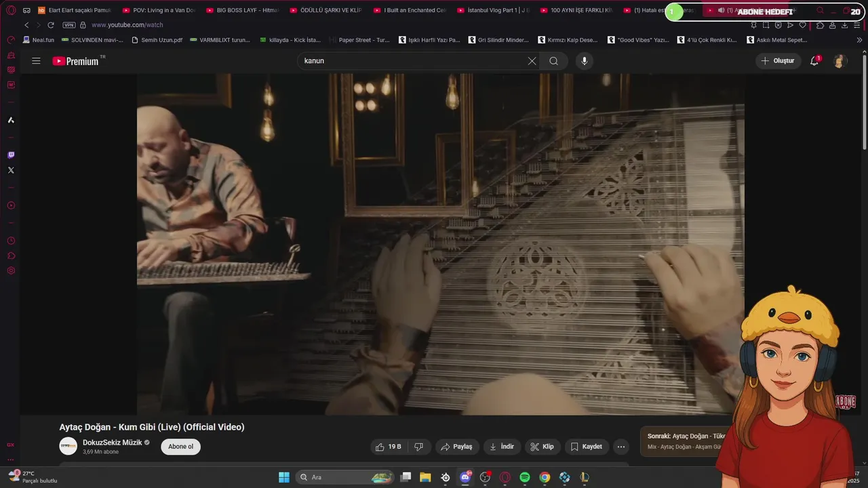Open the Opera GX menu logo
The width and height of the screenshot is (868, 488).
pyautogui.click(x=11, y=10)
